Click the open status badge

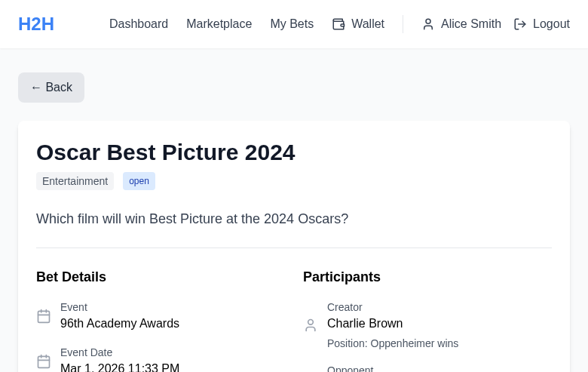[139, 181]
